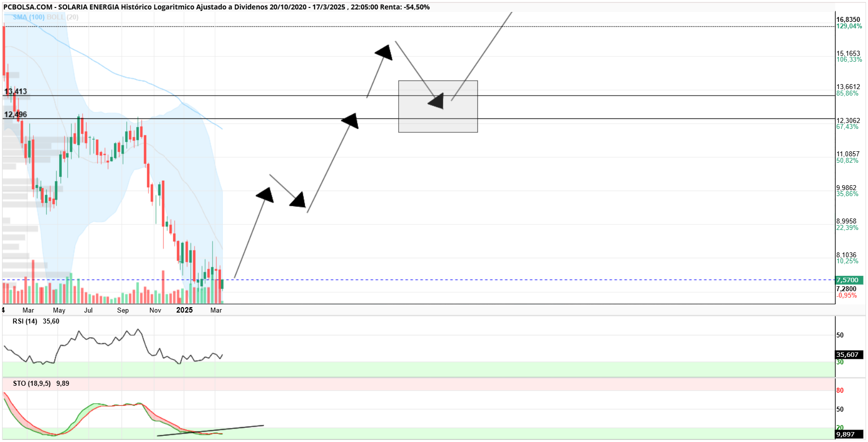Click the 85,86% percentage label
The width and height of the screenshot is (868, 442).
[x=847, y=93]
